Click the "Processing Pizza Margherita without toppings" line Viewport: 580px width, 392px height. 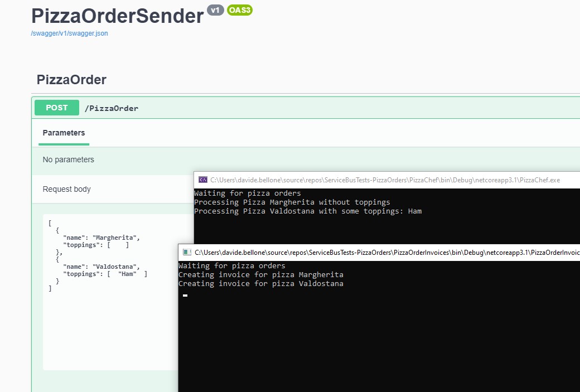coord(292,202)
